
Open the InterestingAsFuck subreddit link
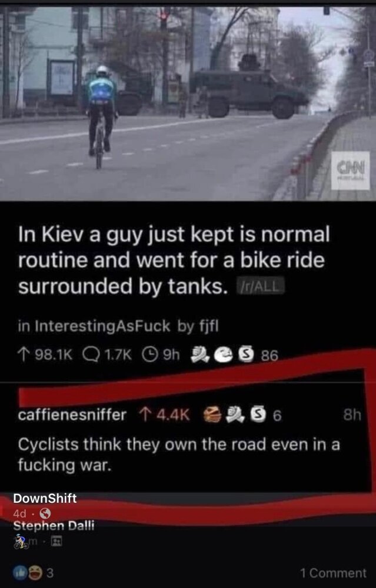tap(102, 326)
